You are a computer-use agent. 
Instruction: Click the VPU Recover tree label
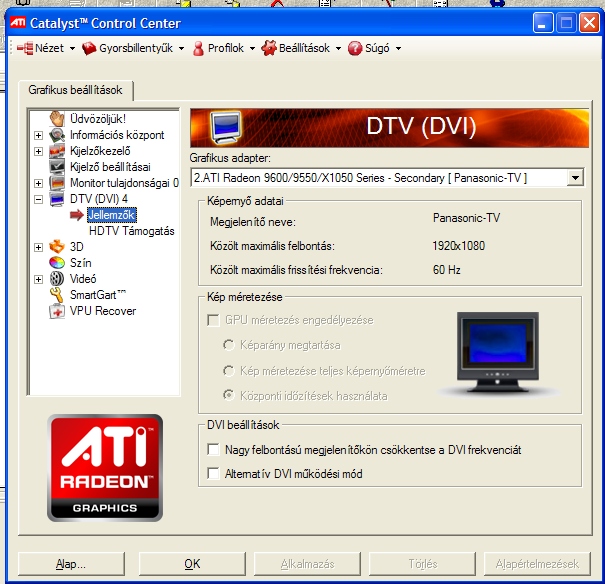pyautogui.click(x=103, y=311)
